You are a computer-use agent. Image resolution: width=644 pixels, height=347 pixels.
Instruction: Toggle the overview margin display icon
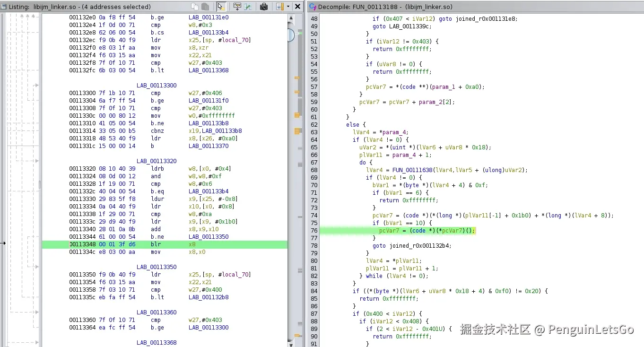click(x=280, y=7)
